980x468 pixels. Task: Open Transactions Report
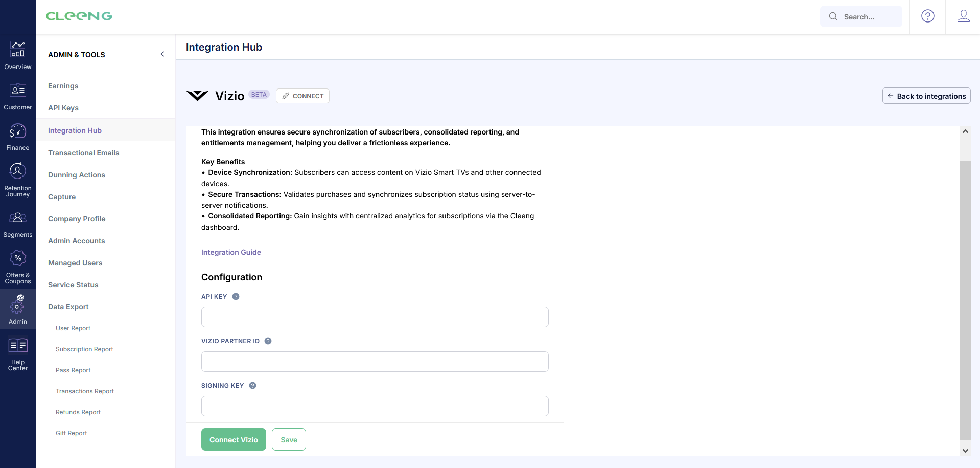(x=85, y=391)
